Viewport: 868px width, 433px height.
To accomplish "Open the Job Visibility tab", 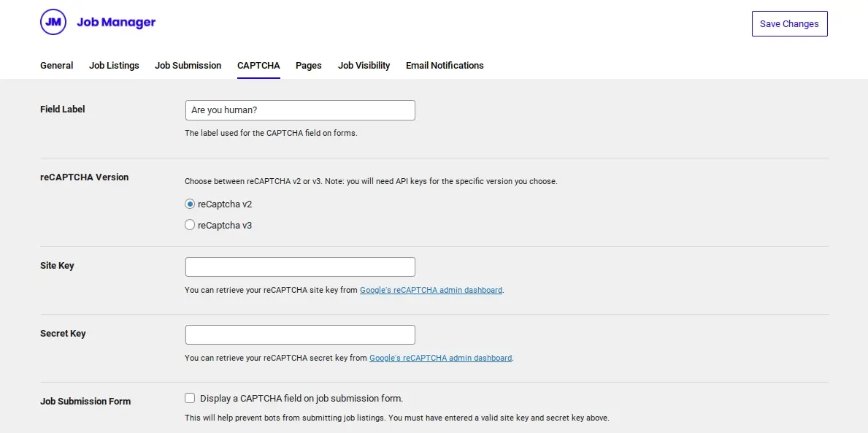I will (364, 65).
